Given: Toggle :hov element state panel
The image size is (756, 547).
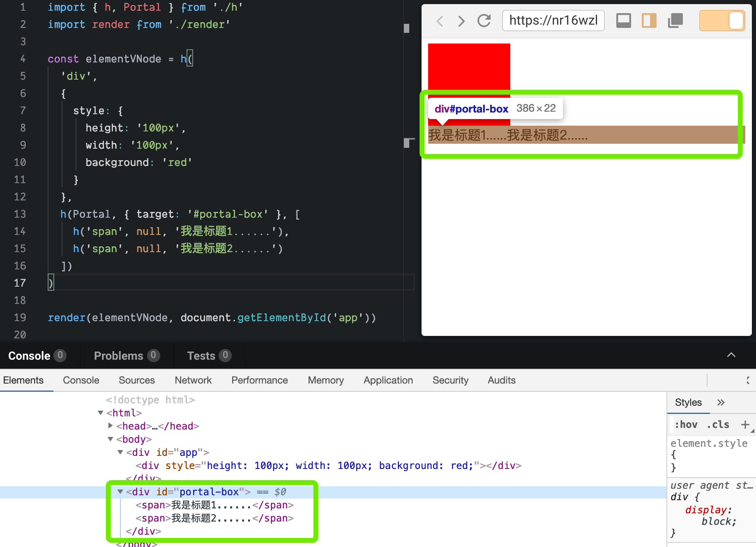Looking at the screenshot, I should (686, 425).
